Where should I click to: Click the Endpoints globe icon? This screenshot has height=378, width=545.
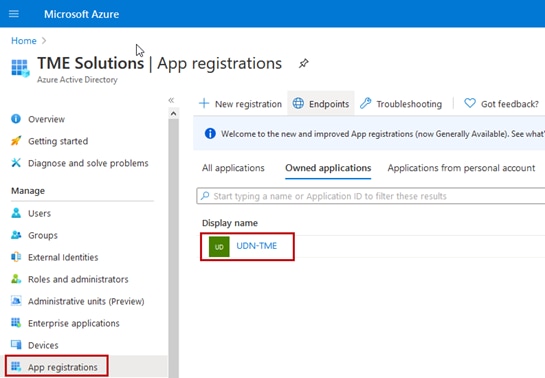(298, 103)
